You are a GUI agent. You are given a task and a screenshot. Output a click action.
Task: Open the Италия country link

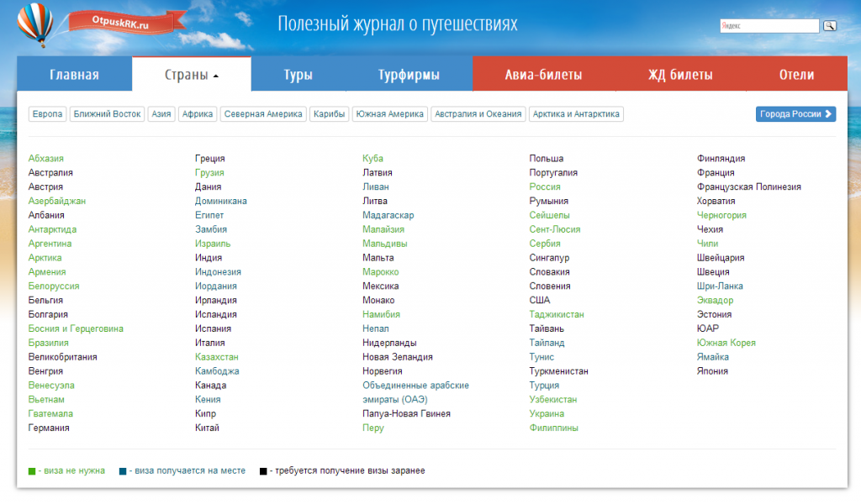coord(209,343)
